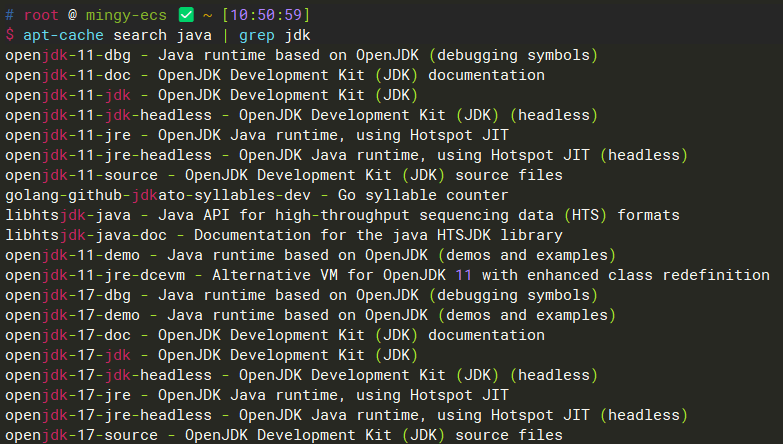Select the openjdk-17-jre-headless package name

click(x=108, y=415)
